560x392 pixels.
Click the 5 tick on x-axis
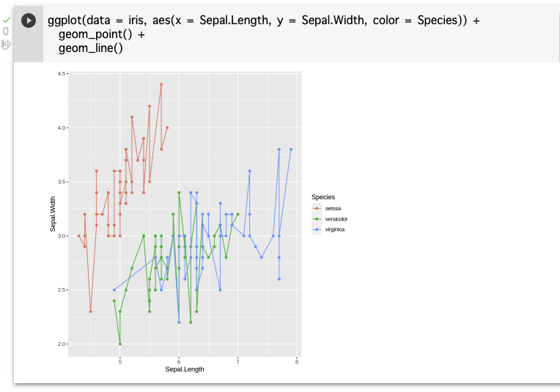120,361
